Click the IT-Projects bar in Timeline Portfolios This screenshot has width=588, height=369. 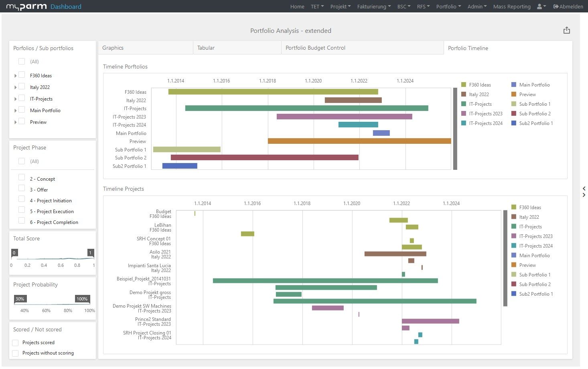[306, 108]
